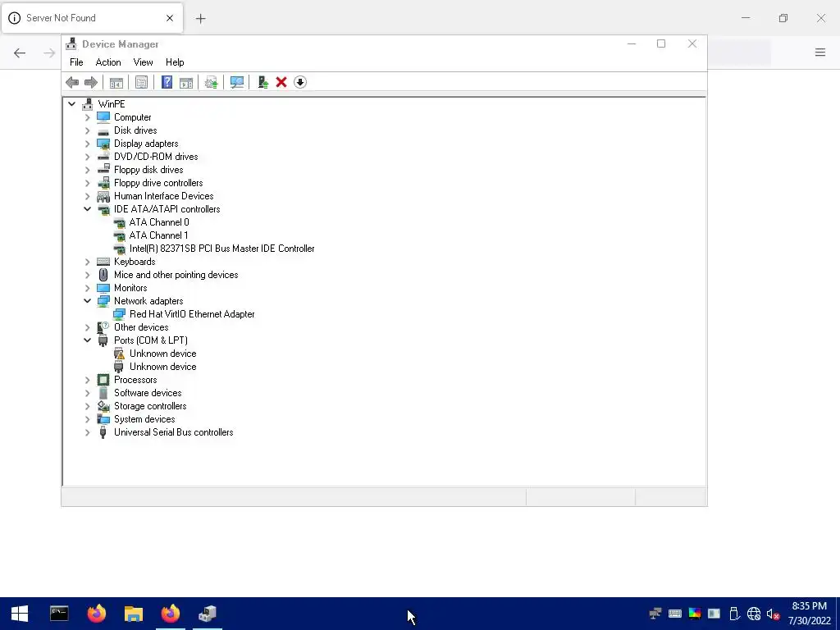Screen dimensions: 840x630
Task: Select Monitors label
Action: [130, 288]
